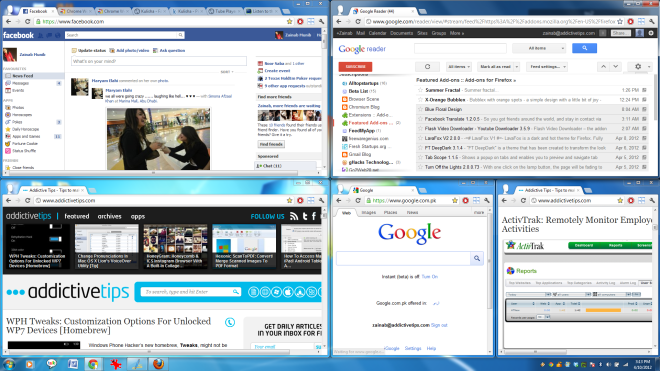Open Mark all as read dropdown arrow

pos(516,67)
